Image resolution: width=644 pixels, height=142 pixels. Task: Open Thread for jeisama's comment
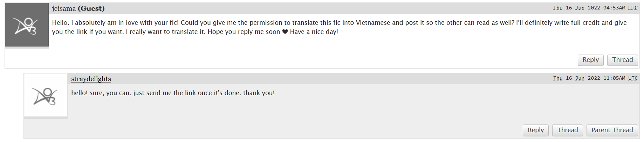point(622,60)
